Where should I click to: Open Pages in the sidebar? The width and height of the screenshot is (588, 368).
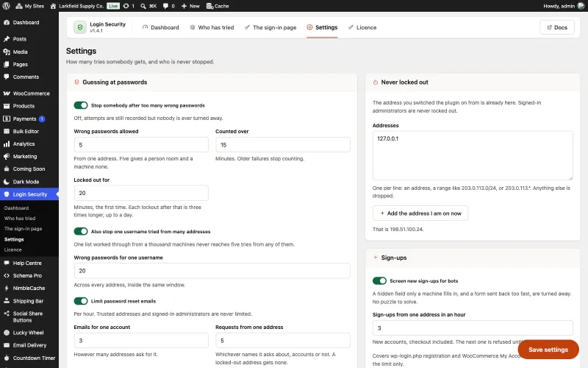click(29, 65)
